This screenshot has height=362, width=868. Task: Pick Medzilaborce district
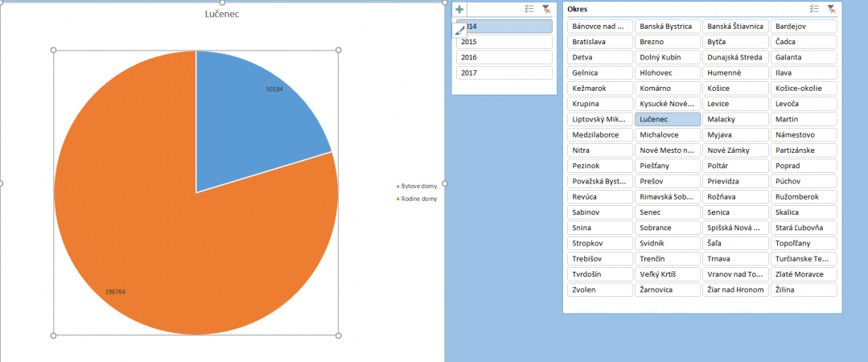tap(600, 134)
